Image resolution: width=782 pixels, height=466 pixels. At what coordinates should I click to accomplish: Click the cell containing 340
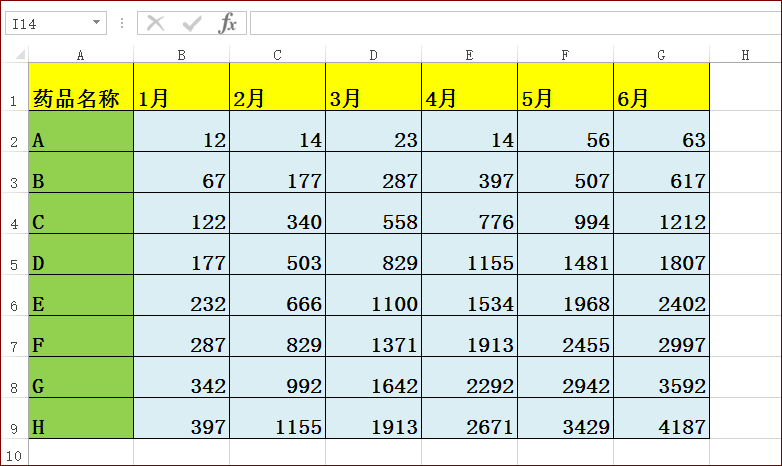[277, 213]
